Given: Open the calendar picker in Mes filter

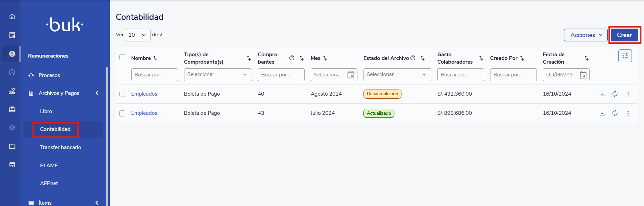Looking at the screenshot, I should [x=351, y=75].
